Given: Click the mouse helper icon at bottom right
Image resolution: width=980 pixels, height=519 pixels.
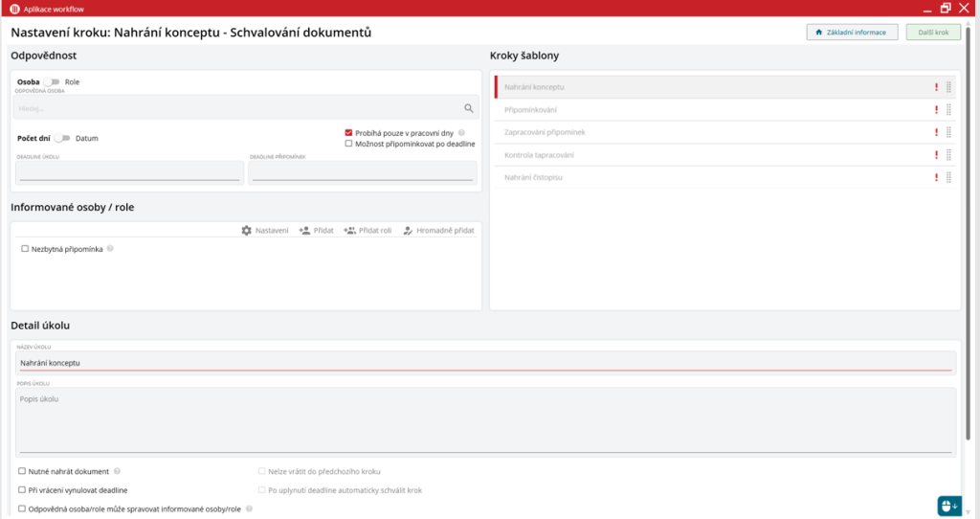Looking at the screenshot, I should pos(948,506).
